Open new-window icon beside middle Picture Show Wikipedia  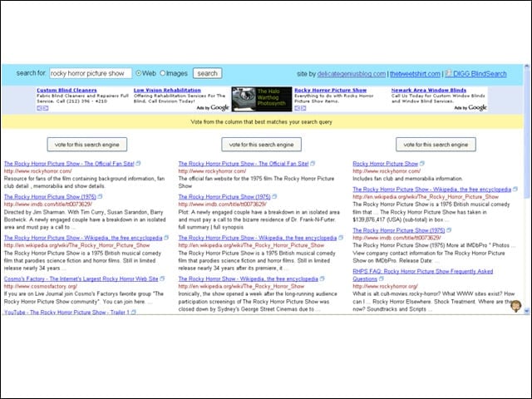click(x=341, y=238)
